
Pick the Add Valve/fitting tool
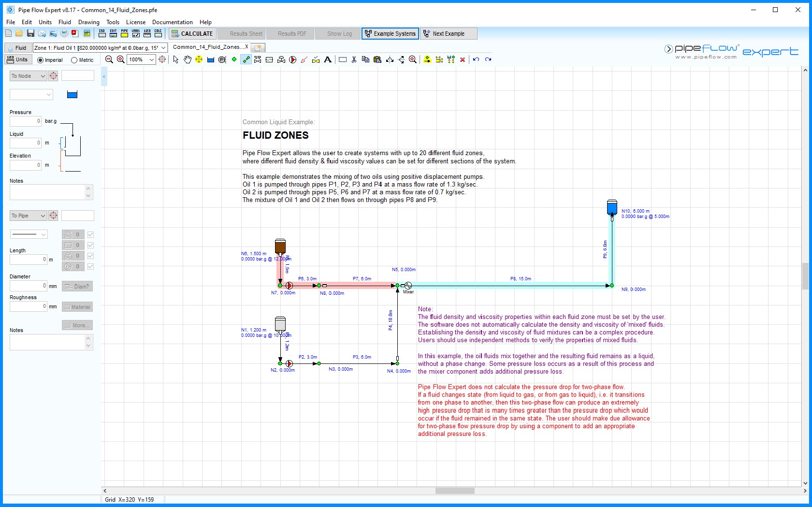pos(258,59)
